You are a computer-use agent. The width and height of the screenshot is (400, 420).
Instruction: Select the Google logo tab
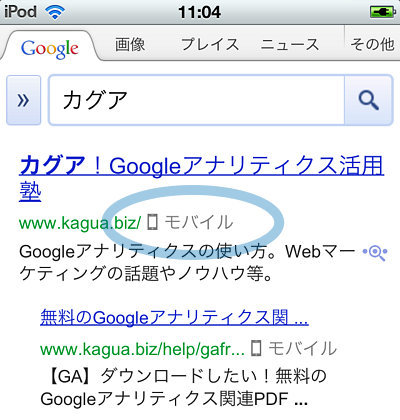tap(50, 49)
